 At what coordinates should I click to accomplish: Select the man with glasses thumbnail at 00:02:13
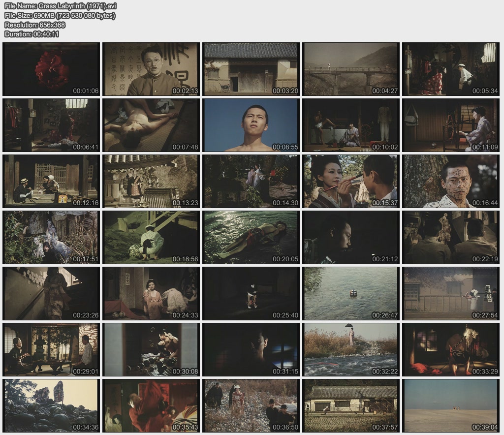coord(151,69)
